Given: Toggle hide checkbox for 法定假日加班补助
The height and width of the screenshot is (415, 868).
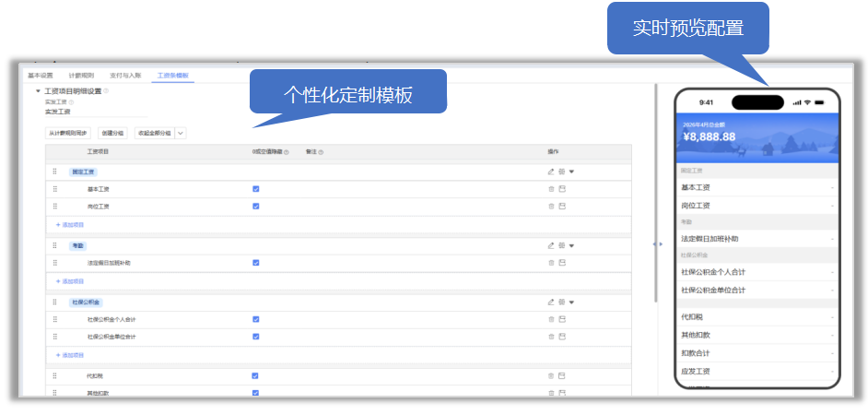Looking at the screenshot, I should [256, 263].
